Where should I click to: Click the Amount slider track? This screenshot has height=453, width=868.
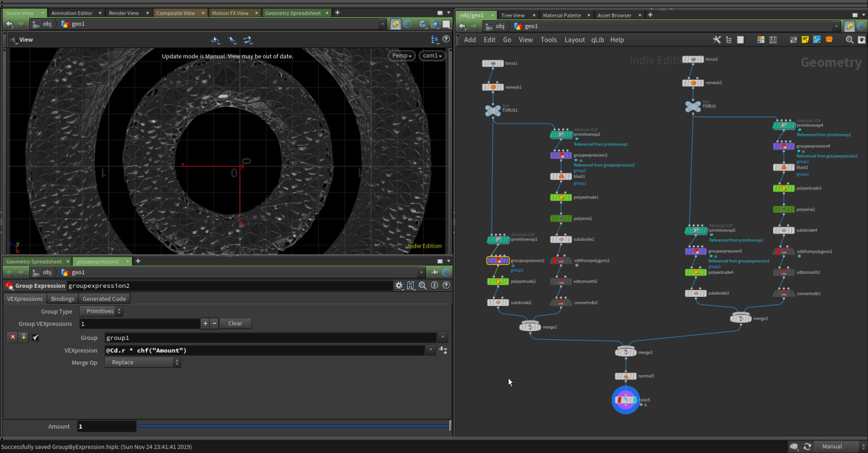[x=293, y=426]
